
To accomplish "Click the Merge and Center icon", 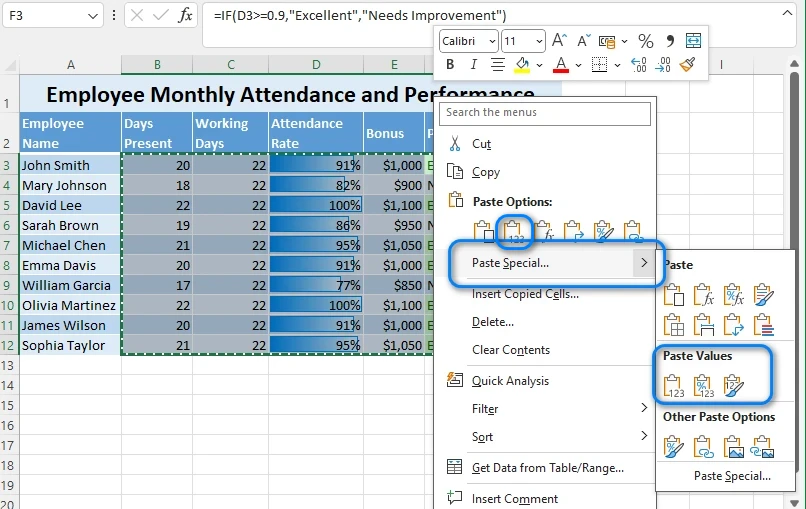I will (693, 41).
